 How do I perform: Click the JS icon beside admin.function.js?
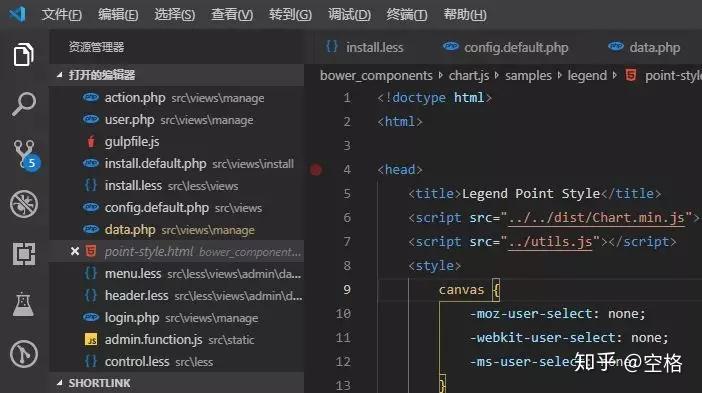tap(91, 339)
